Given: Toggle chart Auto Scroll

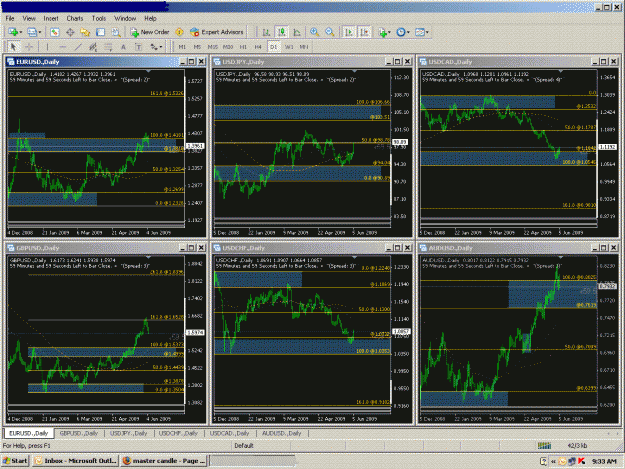Looking at the screenshot, I should (349, 32).
